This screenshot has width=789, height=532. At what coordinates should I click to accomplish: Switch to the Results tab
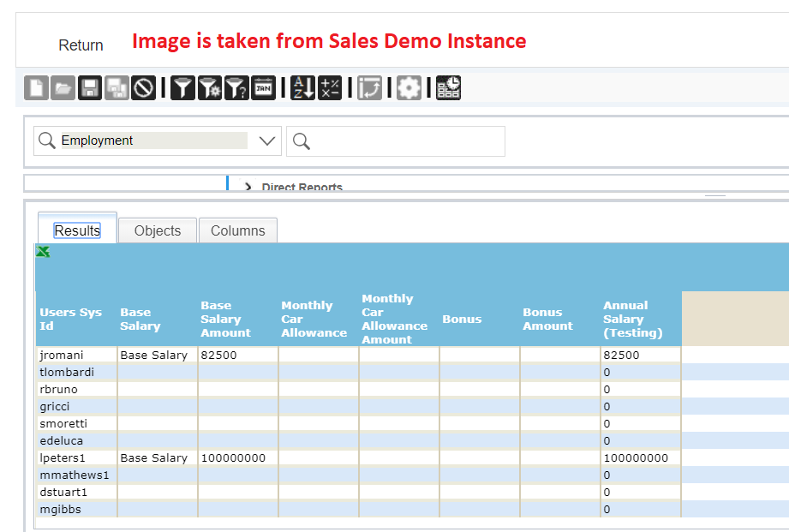(77, 230)
